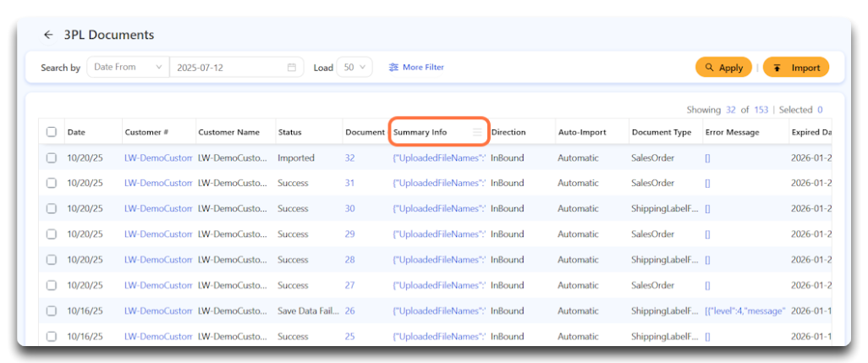This screenshot has width=868, height=363.
Task: Open Summary Info JSON for document 30
Action: tap(439, 209)
